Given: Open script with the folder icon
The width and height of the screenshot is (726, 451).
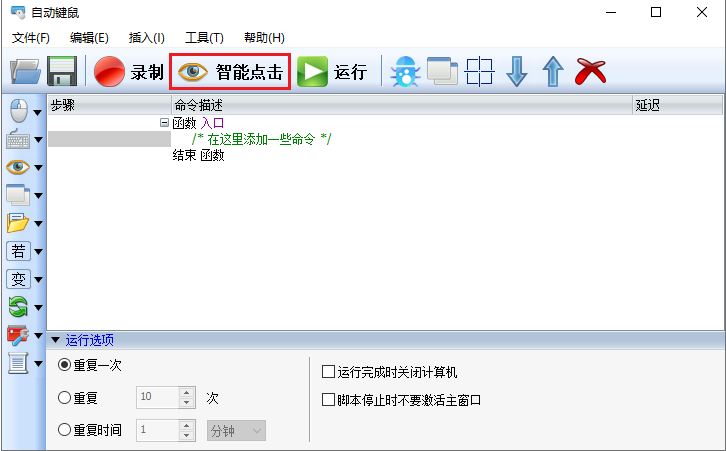Looking at the screenshot, I should 25,72.
